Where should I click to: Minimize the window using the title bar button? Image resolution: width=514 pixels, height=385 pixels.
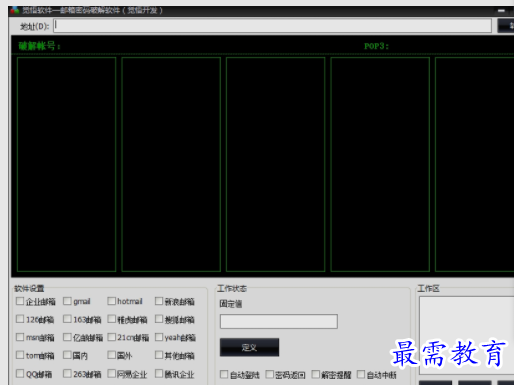click(x=501, y=11)
